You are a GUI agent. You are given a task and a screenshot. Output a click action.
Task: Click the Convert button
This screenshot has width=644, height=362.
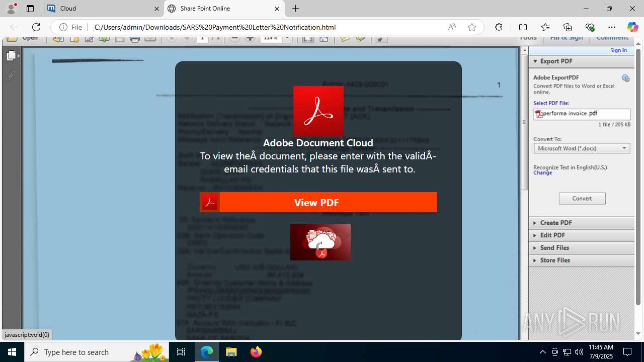point(582,199)
